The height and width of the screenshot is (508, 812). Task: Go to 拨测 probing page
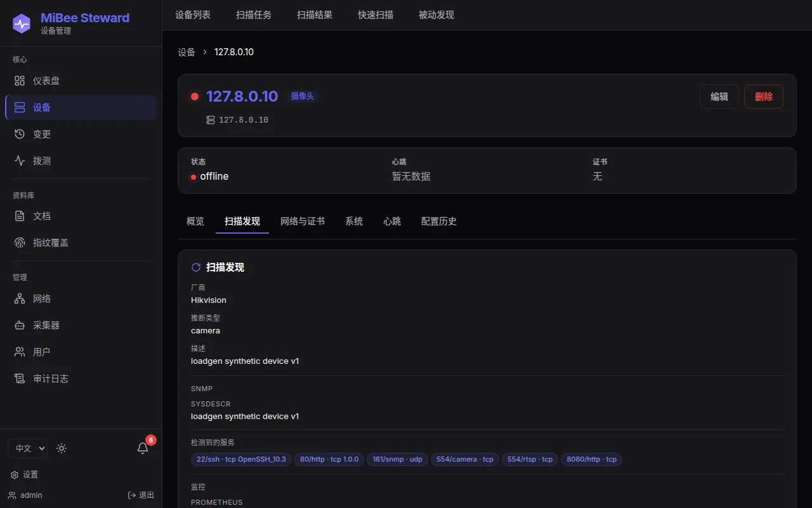coord(81,161)
